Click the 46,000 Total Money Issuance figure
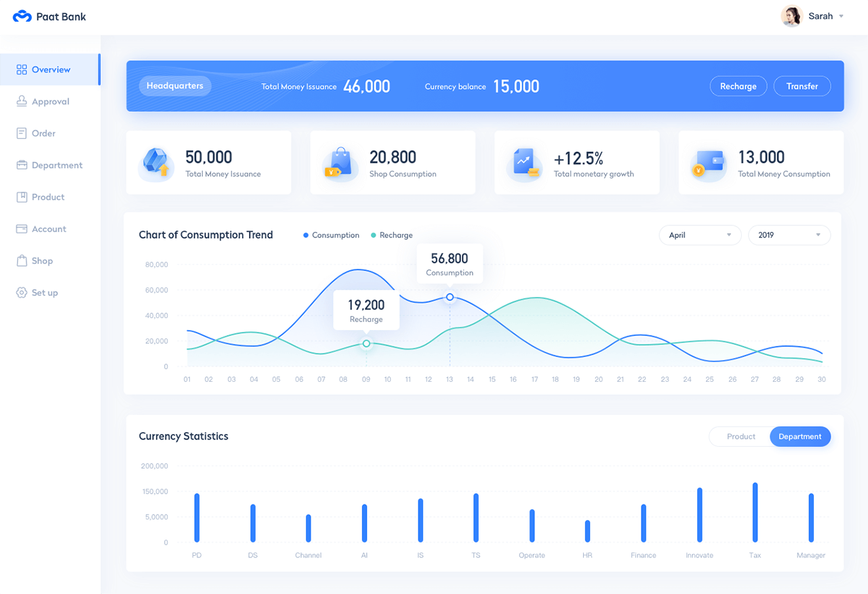Image resolution: width=868 pixels, height=594 pixels. tap(367, 86)
